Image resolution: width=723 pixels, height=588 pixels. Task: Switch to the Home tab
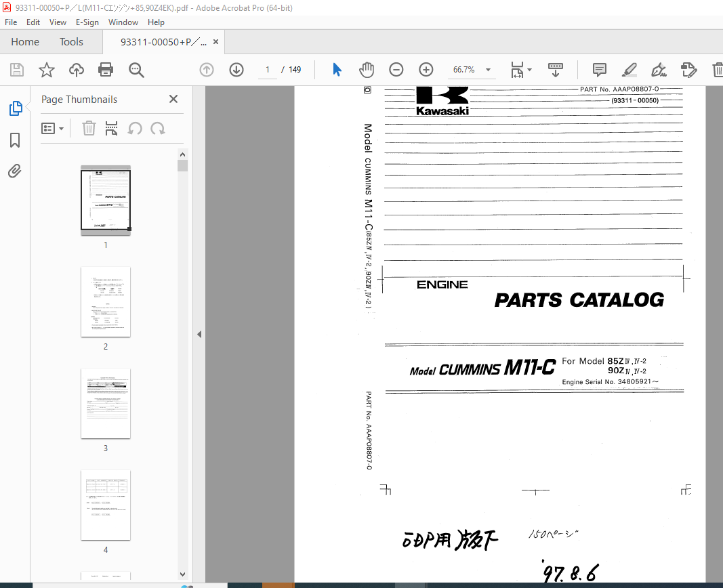click(x=25, y=42)
